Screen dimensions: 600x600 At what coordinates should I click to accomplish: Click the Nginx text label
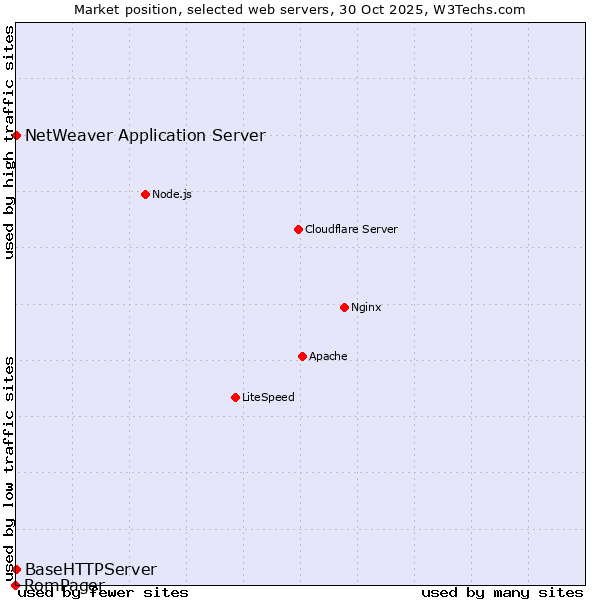(x=366, y=307)
